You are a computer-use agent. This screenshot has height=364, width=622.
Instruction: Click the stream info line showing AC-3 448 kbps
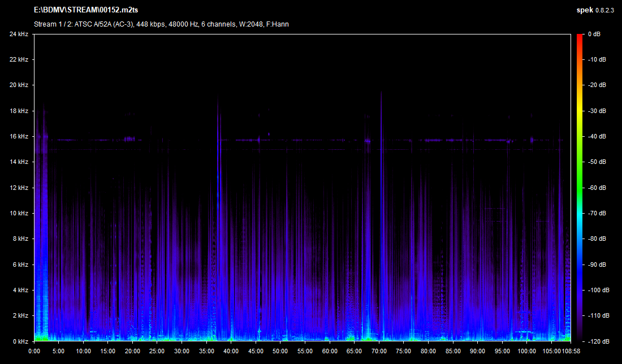pos(162,24)
